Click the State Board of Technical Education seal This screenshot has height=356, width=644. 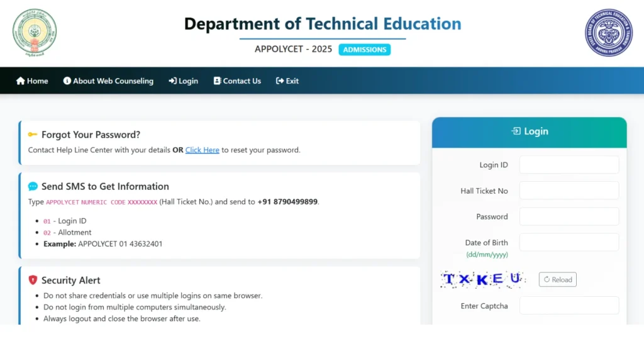coord(609,33)
